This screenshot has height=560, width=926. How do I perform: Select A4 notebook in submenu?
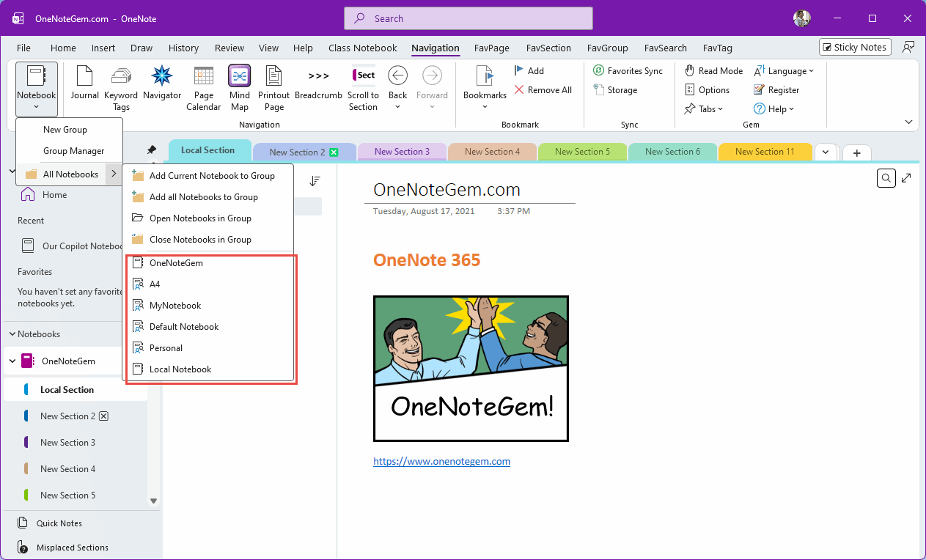(209, 284)
